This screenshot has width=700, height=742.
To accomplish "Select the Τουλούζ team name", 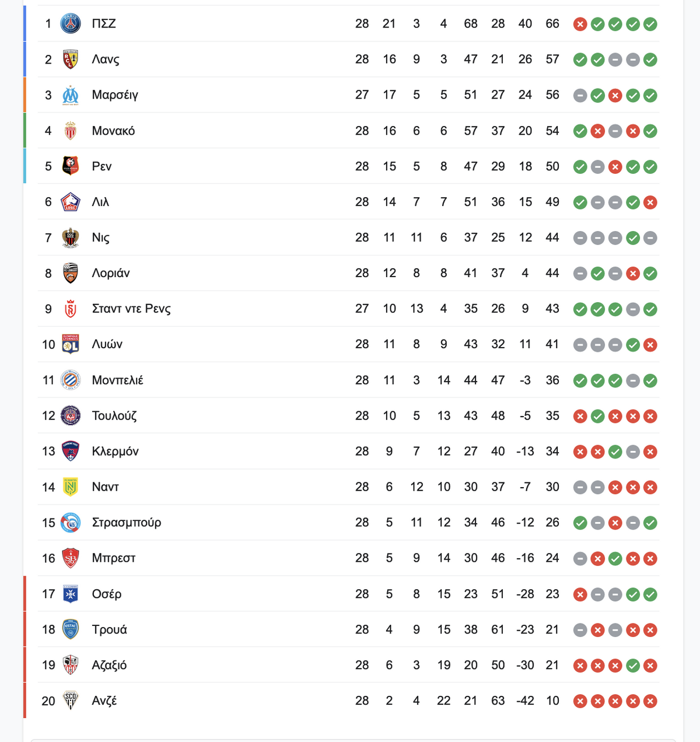I will [x=114, y=416].
